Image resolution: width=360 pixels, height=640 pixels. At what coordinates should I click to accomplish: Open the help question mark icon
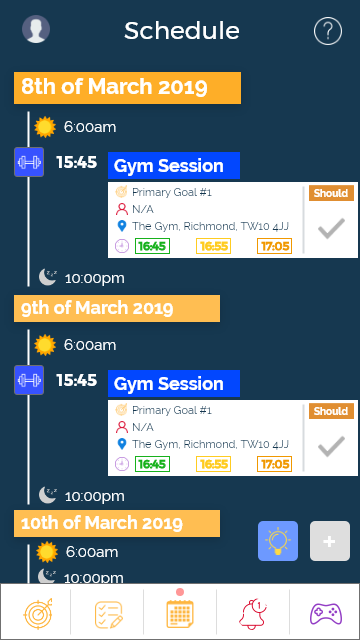pos(328,31)
